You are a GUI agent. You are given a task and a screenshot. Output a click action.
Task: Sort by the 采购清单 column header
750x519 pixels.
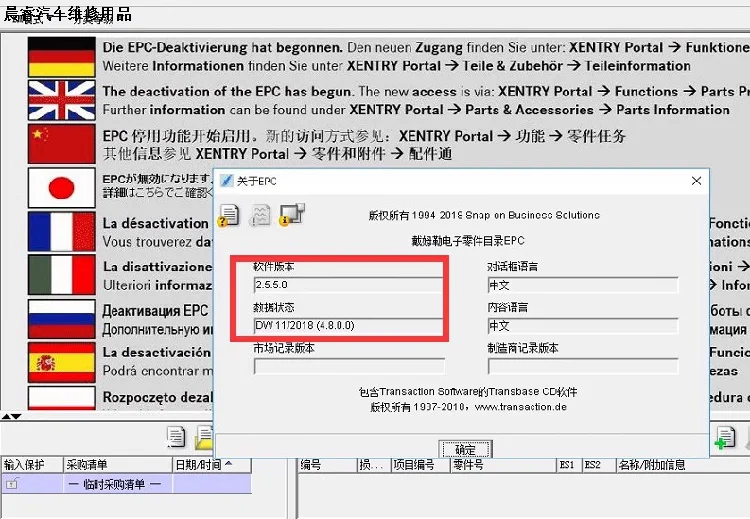point(118,464)
